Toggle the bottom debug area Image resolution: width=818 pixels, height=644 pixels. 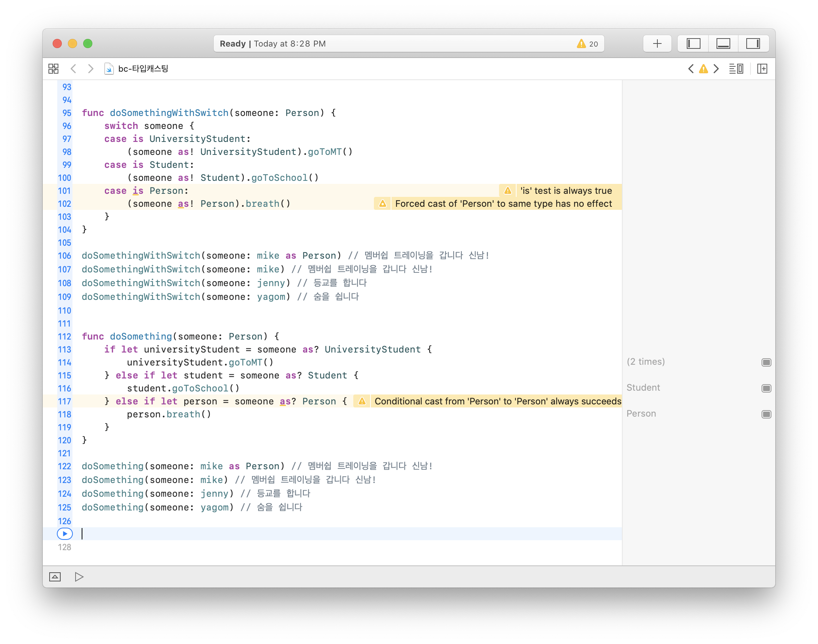pos(723,43)
